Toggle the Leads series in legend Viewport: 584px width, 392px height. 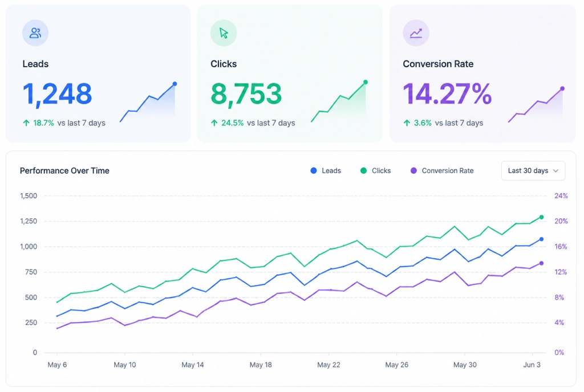[x=326, y=171]
